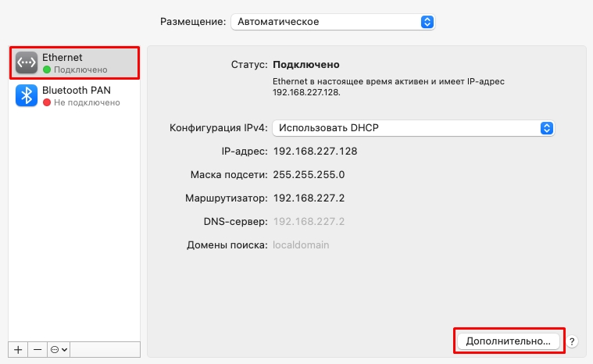Viewport: 593px width, 364px height.
Task: Click the plus icon to add service
Action: (x=18, y=350)
